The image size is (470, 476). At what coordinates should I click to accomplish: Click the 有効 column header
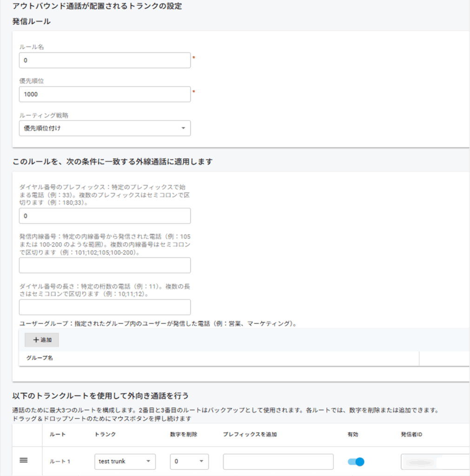click(353, 435)
